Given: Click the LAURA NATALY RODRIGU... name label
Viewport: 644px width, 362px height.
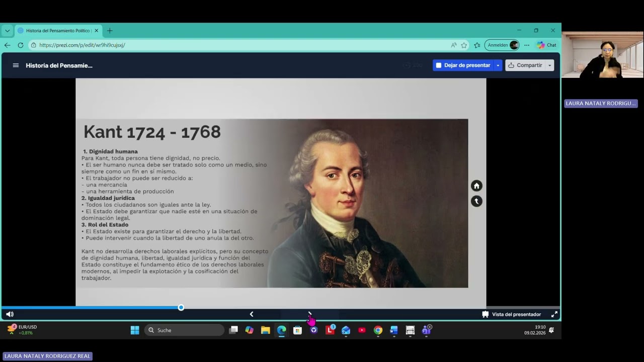Looking at the screenshot, I should [x=601, y=103].
